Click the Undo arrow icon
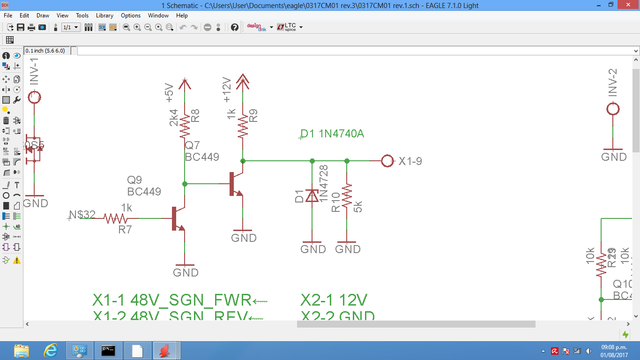Image resolution: width=640 pixels, height=360 pixels. point(183,27)
